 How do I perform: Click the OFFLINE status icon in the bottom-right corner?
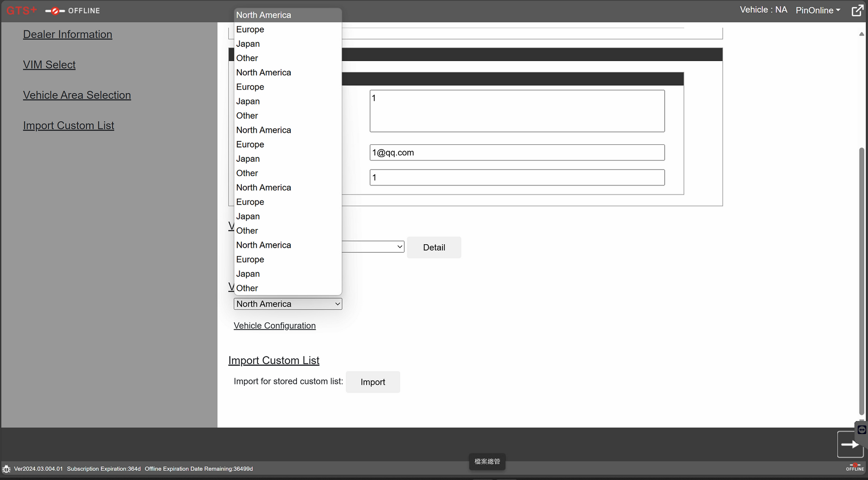tap(855, 467)
